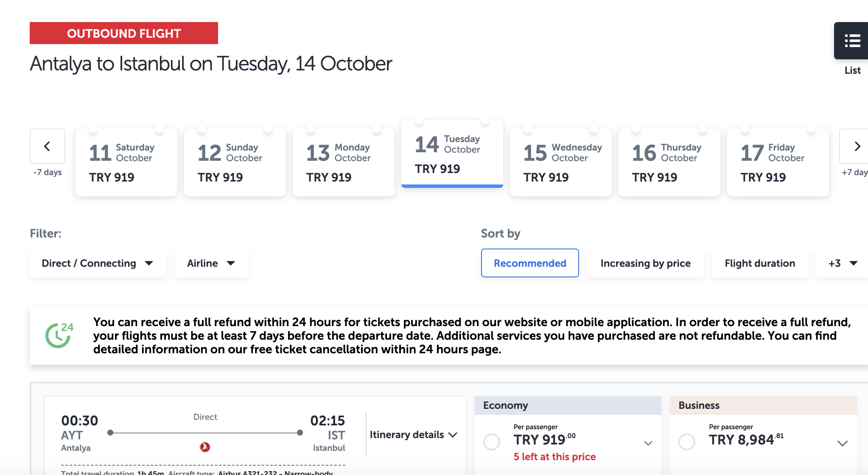Sort by Increasing by price

[645, 263]
